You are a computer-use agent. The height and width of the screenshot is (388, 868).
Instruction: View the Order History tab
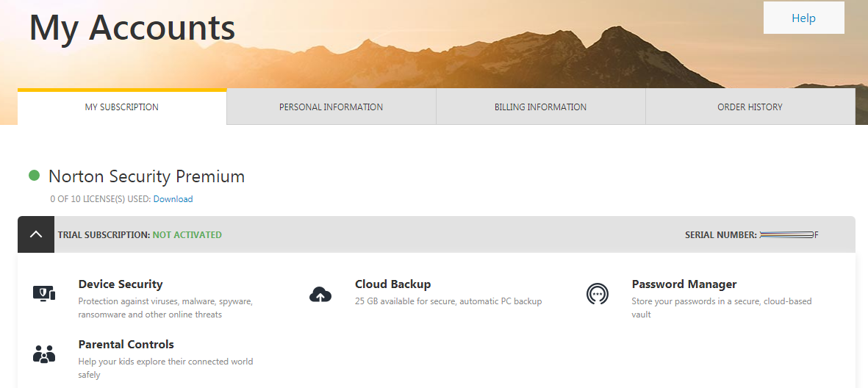point(750,107)
